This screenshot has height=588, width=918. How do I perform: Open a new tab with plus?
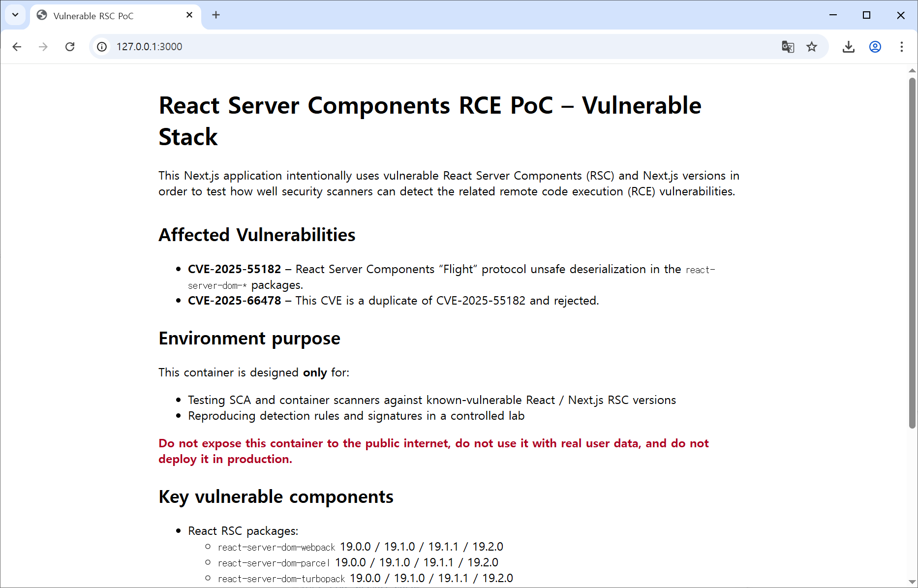click(x=216, y=15)
